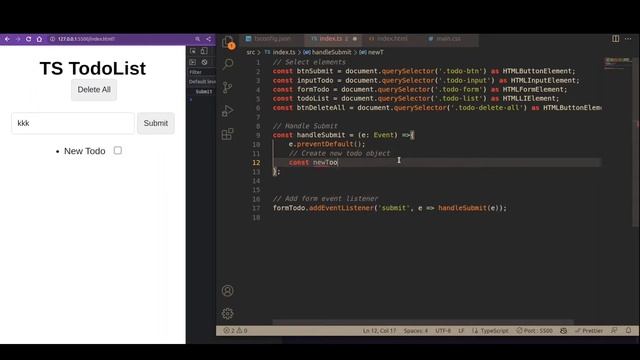Viewport: 640px width, 360px height.
Task: Click the Copilot status bar icon
Action: tap(563, 331)
